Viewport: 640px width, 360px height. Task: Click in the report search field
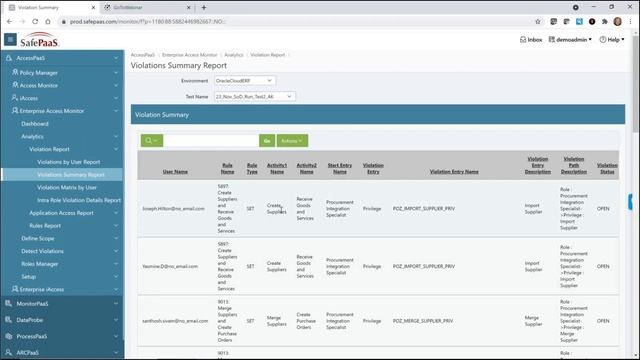coord(211,141)
